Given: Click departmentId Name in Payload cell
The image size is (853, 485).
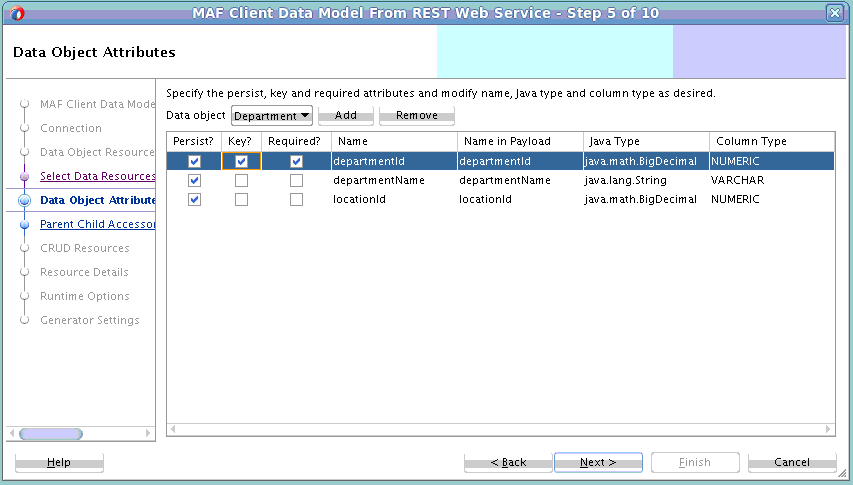Looking at the screenshot, I should click(x=521, y=161).
